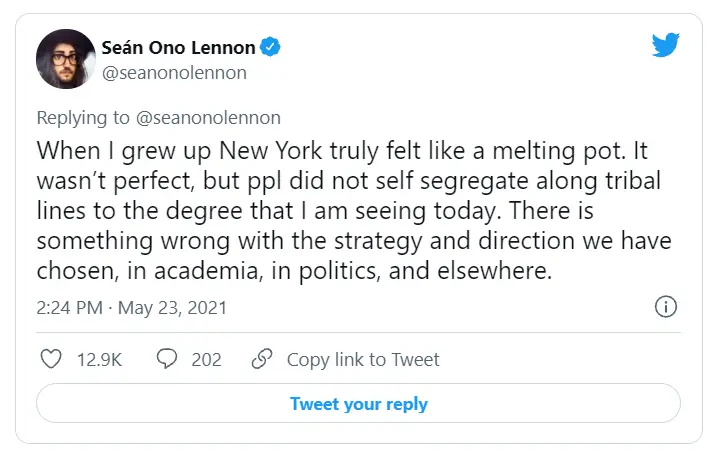The height and width of the screenshot is (453, 722).
Task: Click the Twitter bird logo icon
Action: [665, 45]
